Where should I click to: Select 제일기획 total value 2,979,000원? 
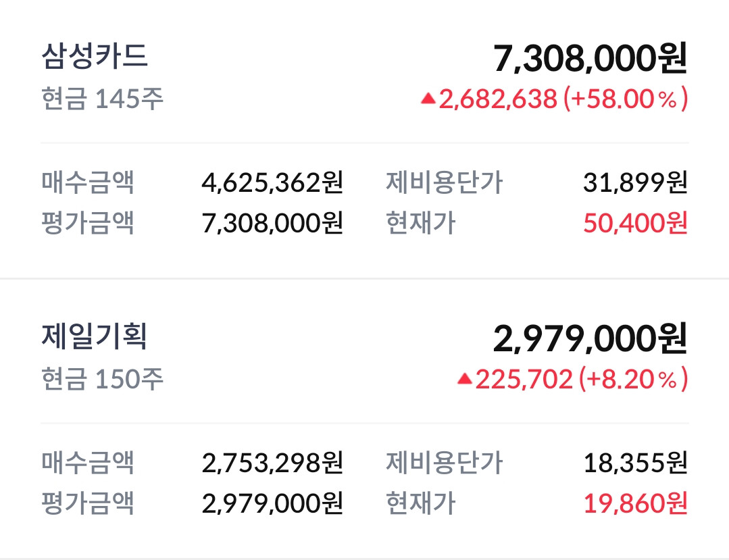(x=590, y=339)
